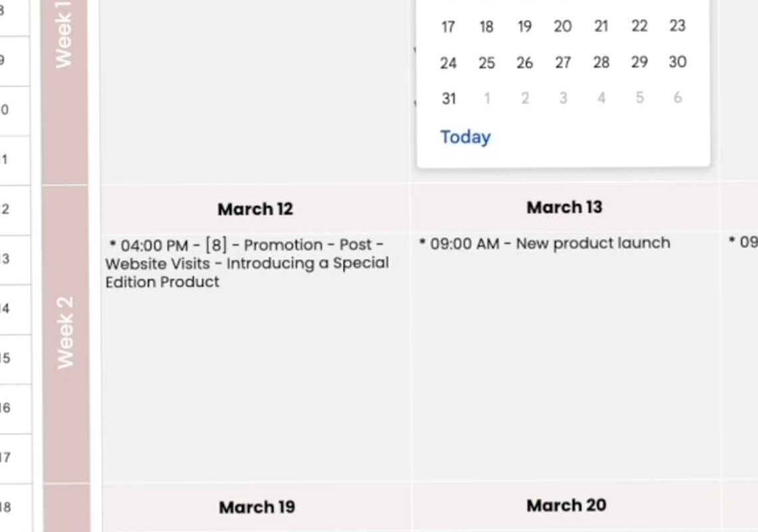Click the March 20 date header
758x532 pixels.
point(565,505)
